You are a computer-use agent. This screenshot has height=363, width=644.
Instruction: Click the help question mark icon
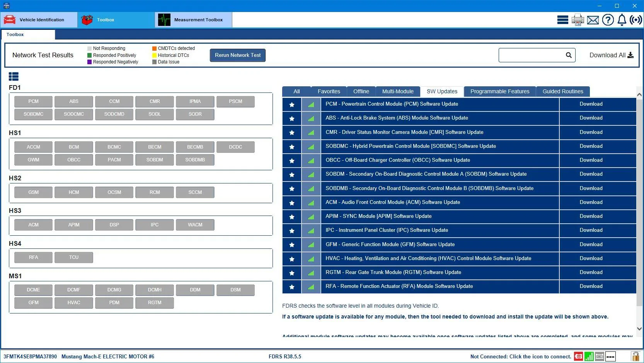[608, 20]
